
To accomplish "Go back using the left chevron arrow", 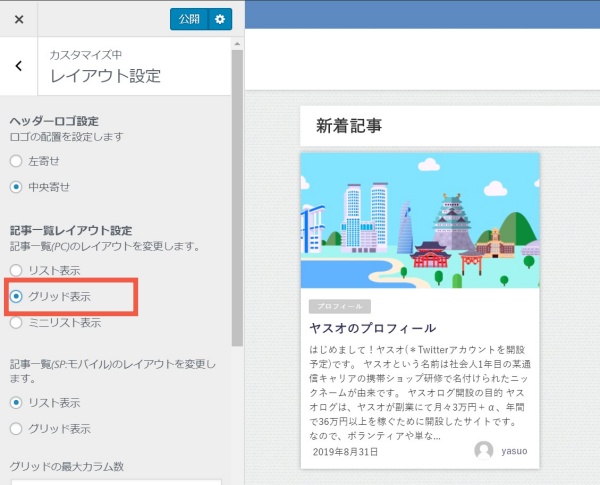I will pyautogui.click(x=19, y=66).
